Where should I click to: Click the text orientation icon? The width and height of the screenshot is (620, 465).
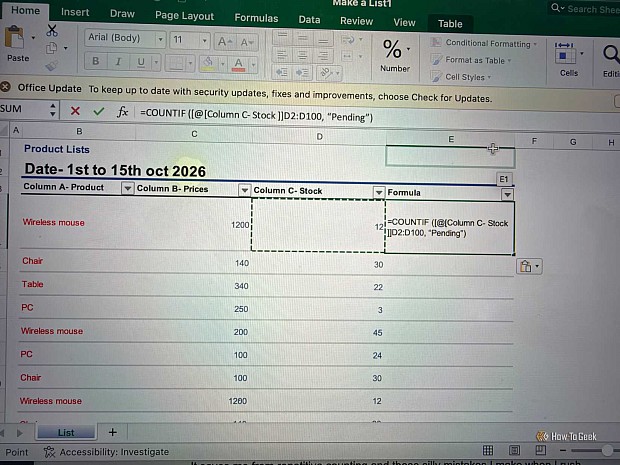(326, 73)
